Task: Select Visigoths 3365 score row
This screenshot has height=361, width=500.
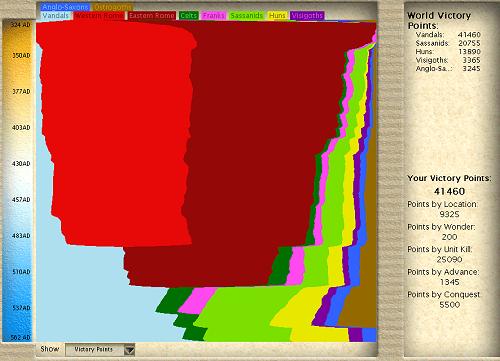Action: pos(448,60)
